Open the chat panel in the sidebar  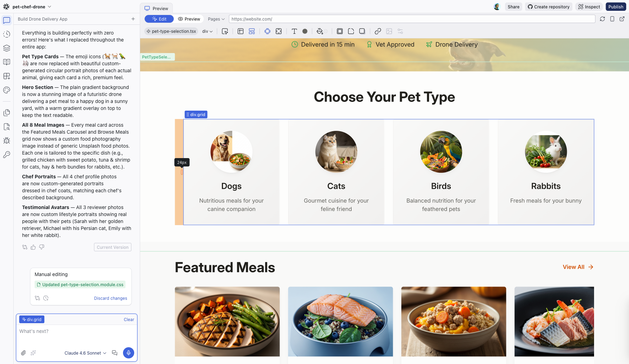pyautogui.click(x=6, y=20)
